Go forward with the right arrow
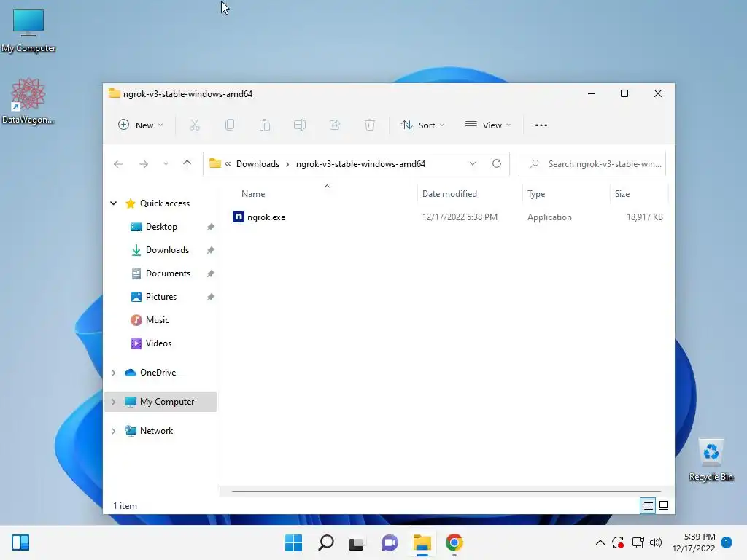The image size is (747, 560). pyautogui.click(x=144, y=164)
